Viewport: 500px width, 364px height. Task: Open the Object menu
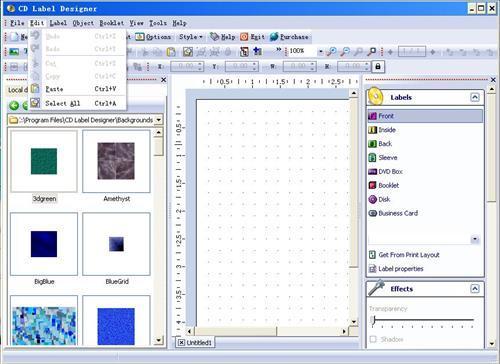(x=83, y=23)
